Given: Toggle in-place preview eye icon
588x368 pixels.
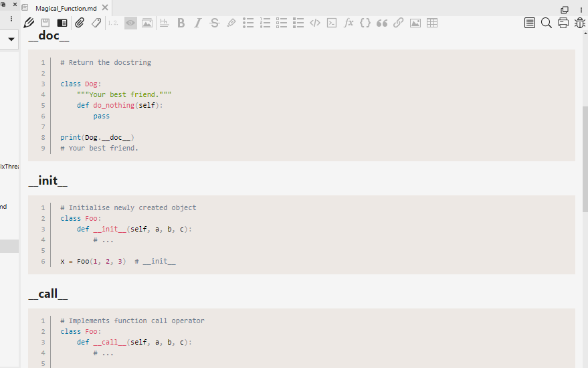Looking at the screenshot, I should [130, 23].
